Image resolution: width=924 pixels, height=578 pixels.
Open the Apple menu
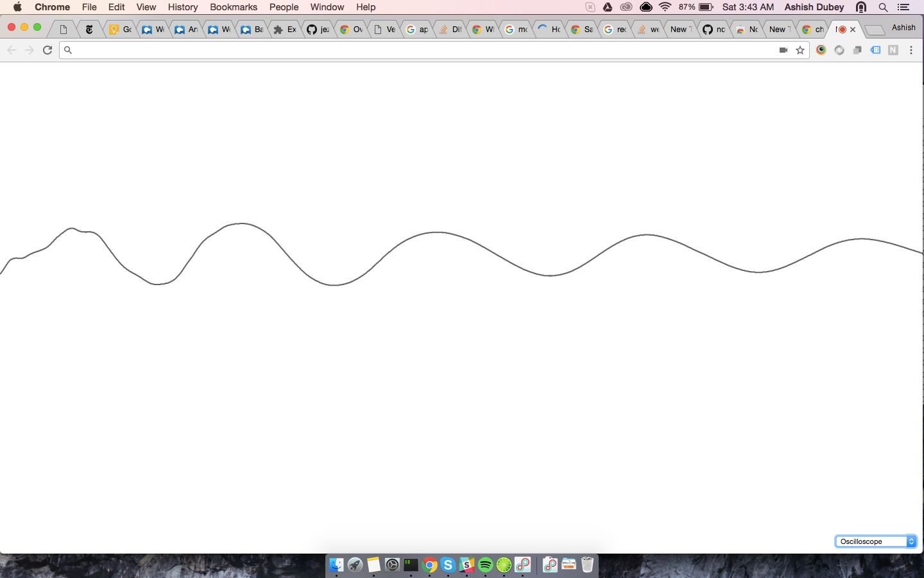[x=17, y=7]
